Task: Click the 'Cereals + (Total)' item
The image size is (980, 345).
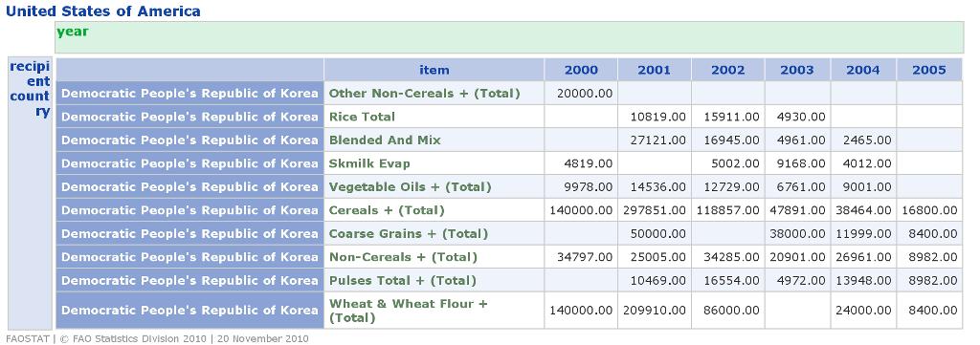Action: (387, 210)
